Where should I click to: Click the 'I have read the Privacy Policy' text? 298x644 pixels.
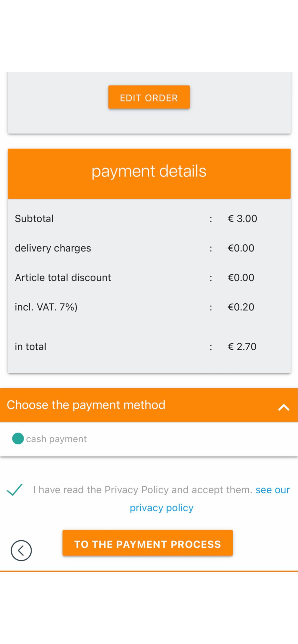tap(101, 490)
